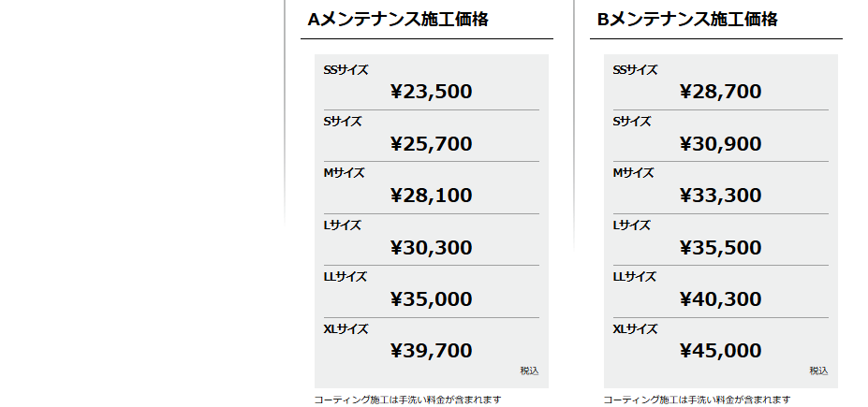Select the LLサイズ label in B maintenance table

634,277
